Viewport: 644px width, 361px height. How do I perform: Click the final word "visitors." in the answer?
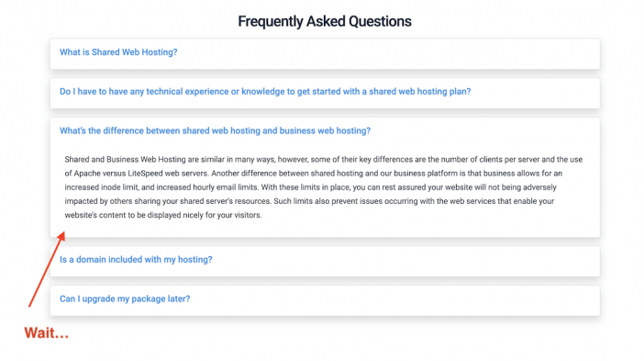(248, 215)
